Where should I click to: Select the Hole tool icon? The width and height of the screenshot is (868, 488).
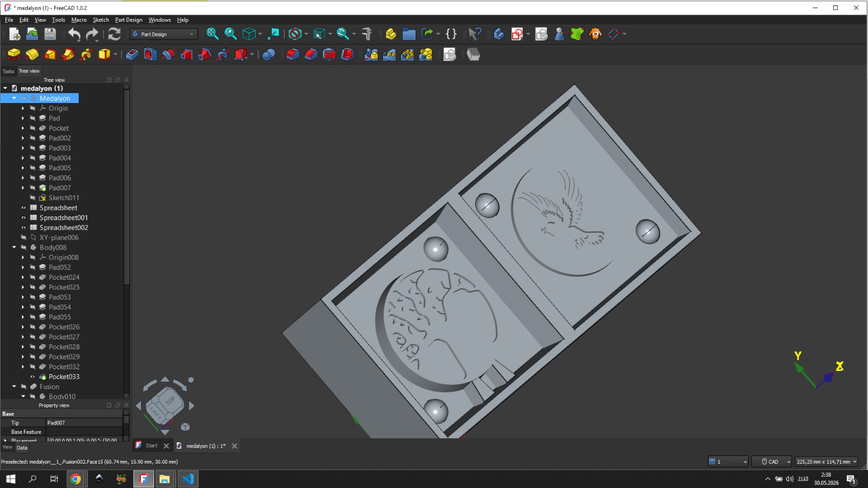pos(150,54)
